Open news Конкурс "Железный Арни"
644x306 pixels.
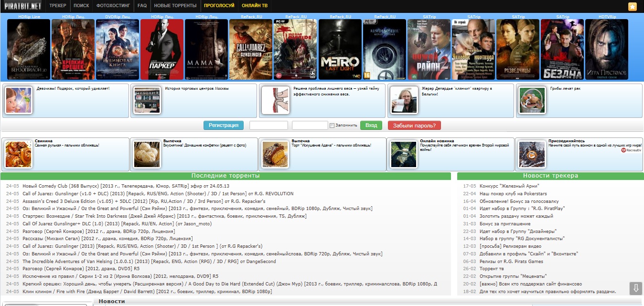pyautogui.click(x=509, y=186)
